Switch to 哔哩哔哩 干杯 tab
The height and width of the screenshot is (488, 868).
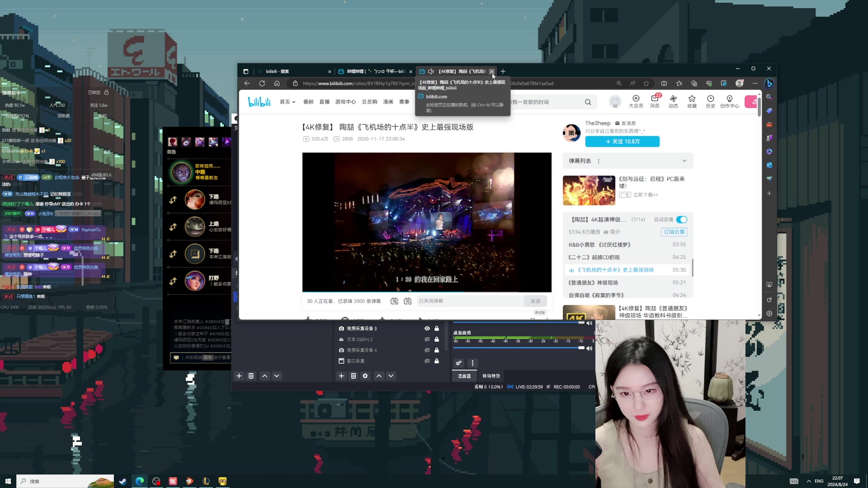tap(375, 71)
